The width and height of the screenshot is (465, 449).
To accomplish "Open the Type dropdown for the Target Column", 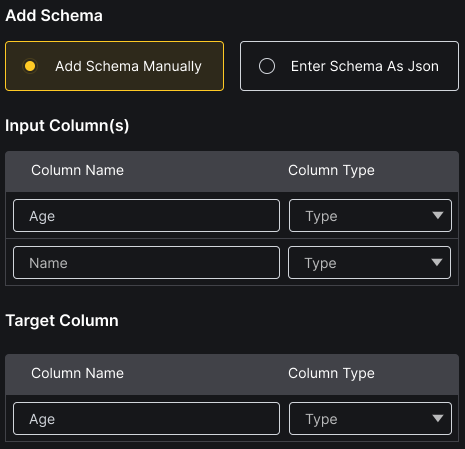I will coord(370,419).
